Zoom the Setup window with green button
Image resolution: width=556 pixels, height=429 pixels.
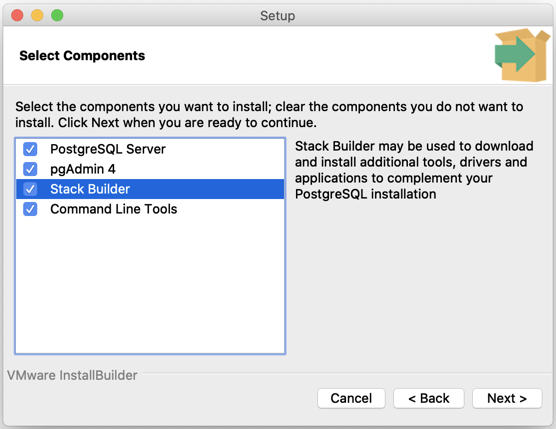(x=57, y=16)
